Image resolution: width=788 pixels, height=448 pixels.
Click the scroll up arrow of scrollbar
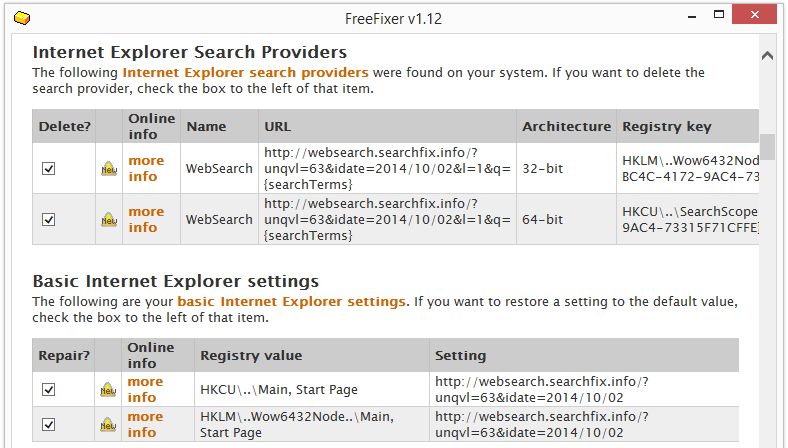click(767, 55)
